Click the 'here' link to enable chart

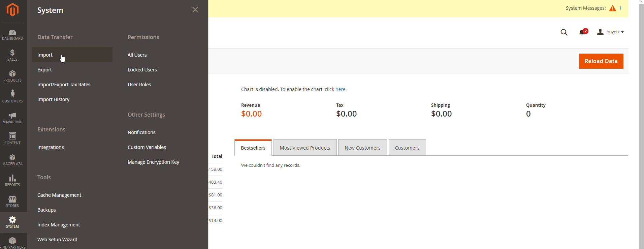pos(340,89)
